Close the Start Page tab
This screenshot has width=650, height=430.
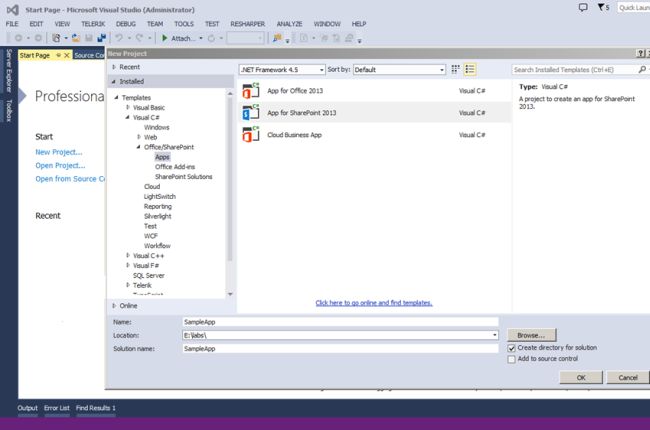67,55
